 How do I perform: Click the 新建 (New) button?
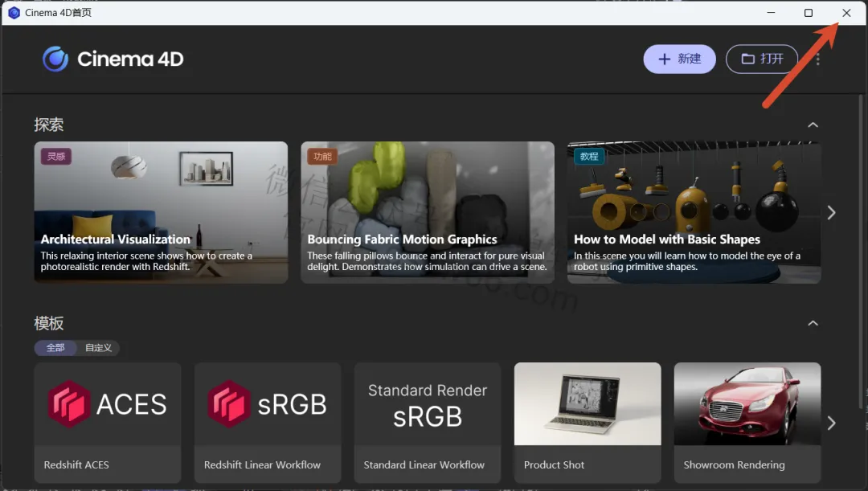(679, 59)
